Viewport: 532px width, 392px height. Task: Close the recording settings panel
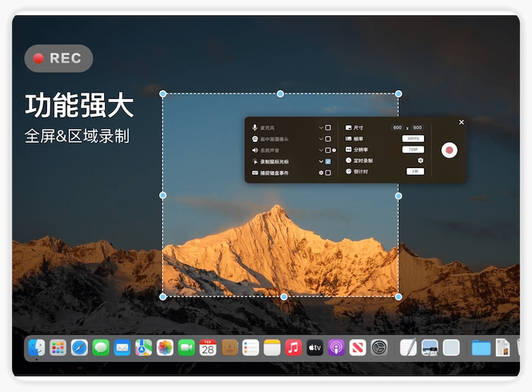coord(461,122)
